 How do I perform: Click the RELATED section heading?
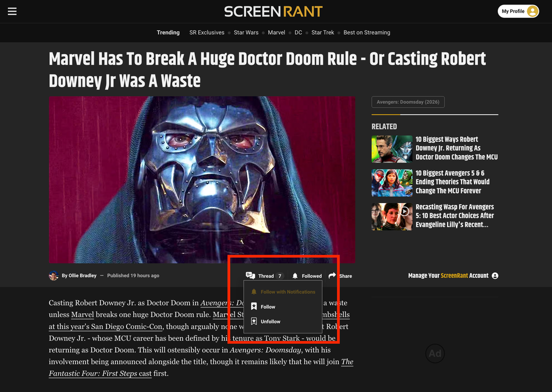[384, 126]
